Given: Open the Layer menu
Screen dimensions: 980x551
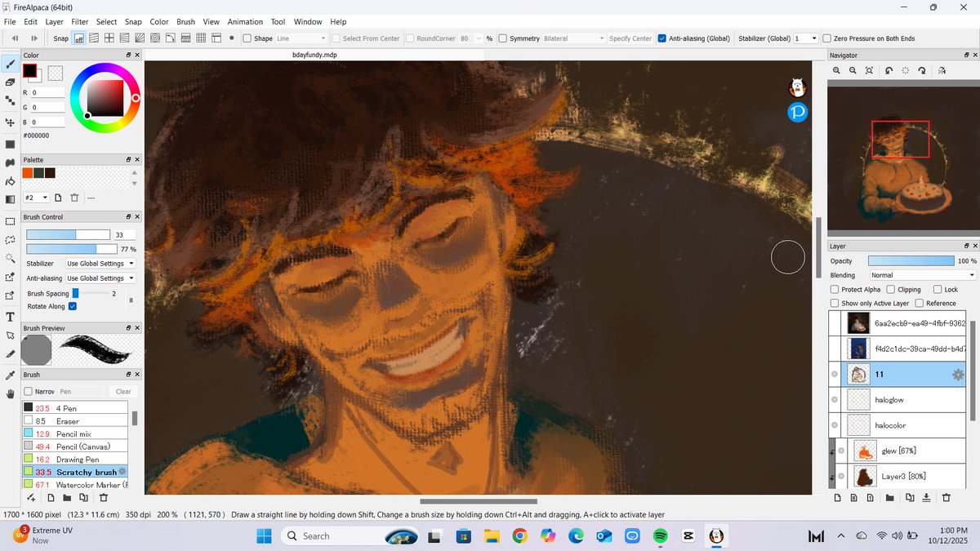Looking at the screenshot, I should coord(54,21).
